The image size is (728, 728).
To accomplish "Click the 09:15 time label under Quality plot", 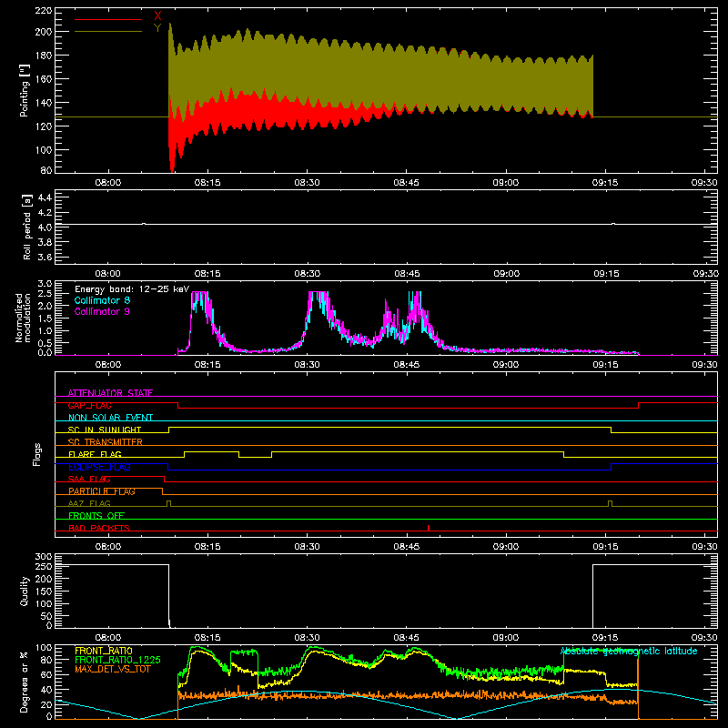I will coord(605,638).
